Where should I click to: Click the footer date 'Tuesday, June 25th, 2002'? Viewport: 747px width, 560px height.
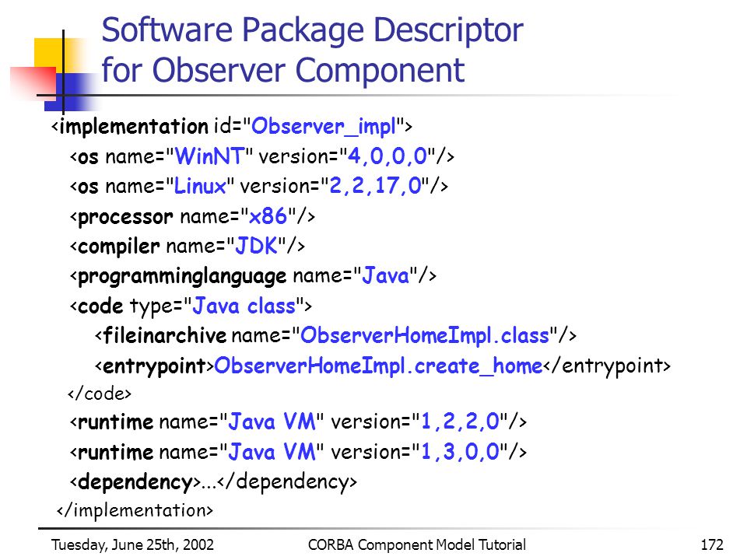[x=132, y=544]
